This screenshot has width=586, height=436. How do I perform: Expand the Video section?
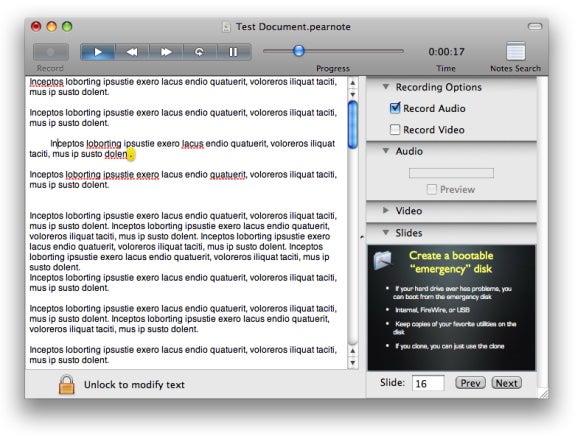click(386, 210)
